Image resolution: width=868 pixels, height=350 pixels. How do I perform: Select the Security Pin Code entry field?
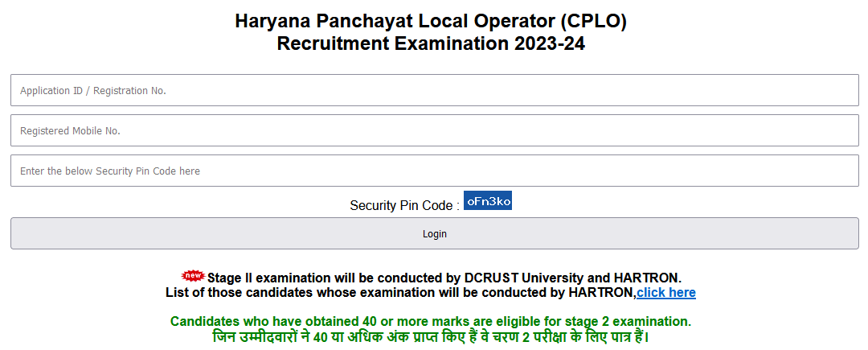coord(434,171)
